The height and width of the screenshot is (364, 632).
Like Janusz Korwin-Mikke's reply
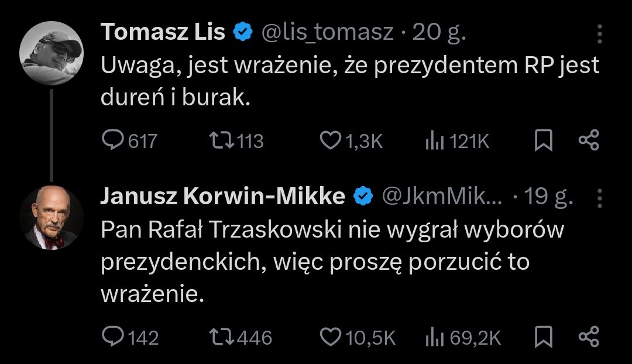tap(331, 336)
